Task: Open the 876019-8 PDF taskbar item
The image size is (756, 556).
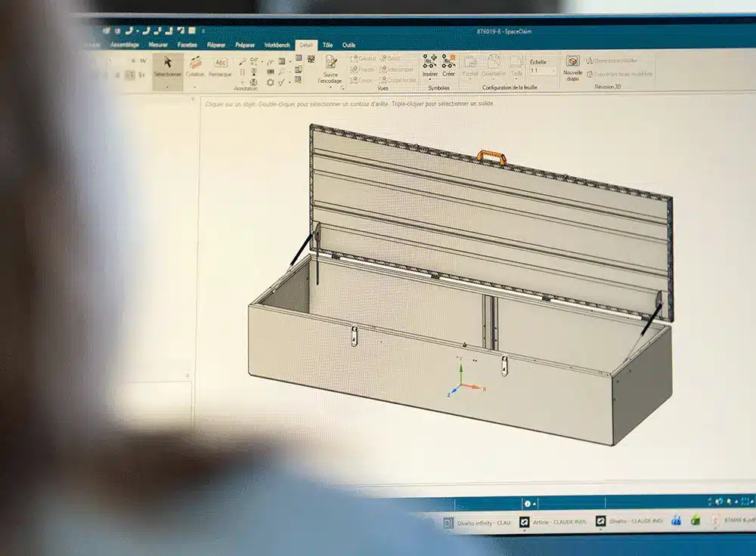Action: coord(734,520)
